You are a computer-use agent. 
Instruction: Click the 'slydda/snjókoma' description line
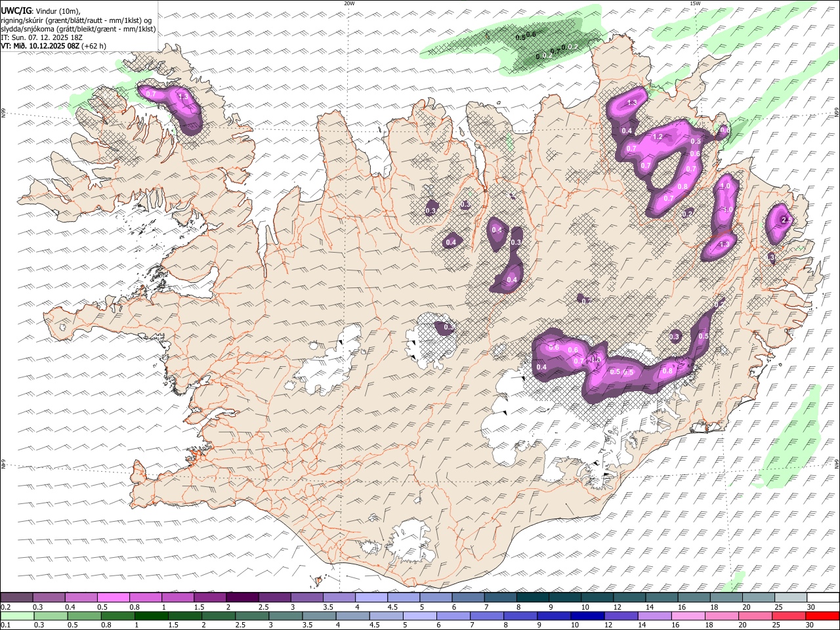tap(79, 29)
